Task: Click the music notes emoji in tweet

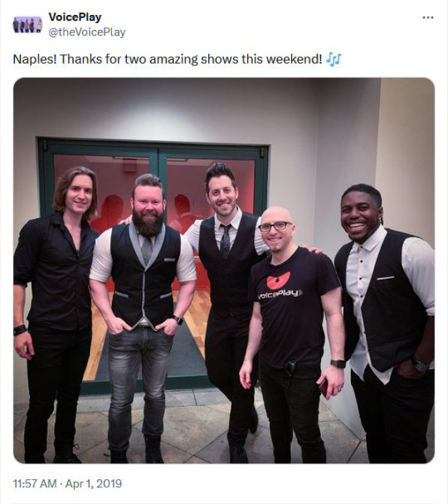Action: (x=334, y=60)
